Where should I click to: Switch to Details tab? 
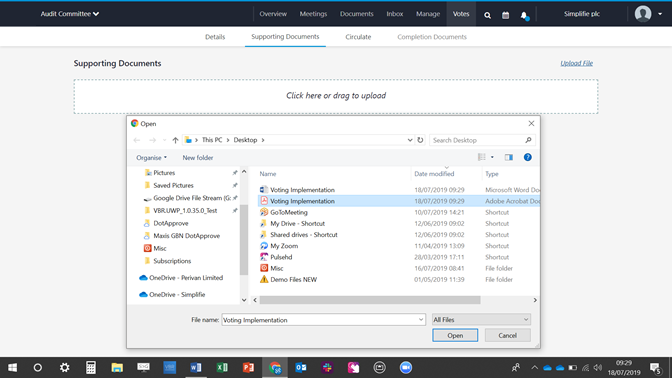pyautogui.click(x=215, y=37)
